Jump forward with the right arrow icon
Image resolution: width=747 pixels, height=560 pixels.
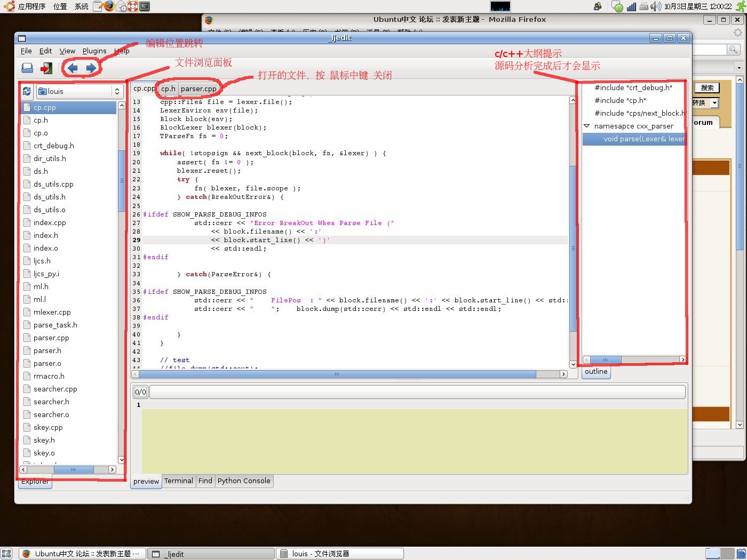pyautogui.click(x=91, y=68)
